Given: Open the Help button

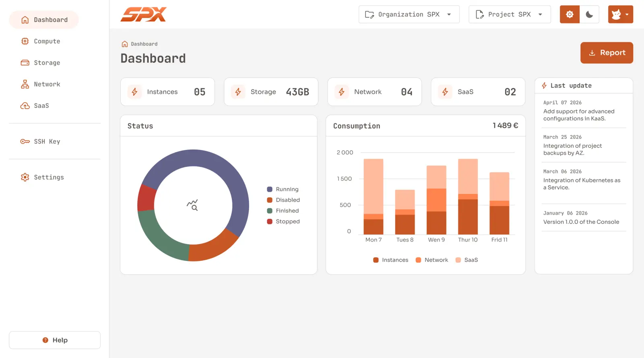Looking at the screenshot, I should [x=55, y=340].
